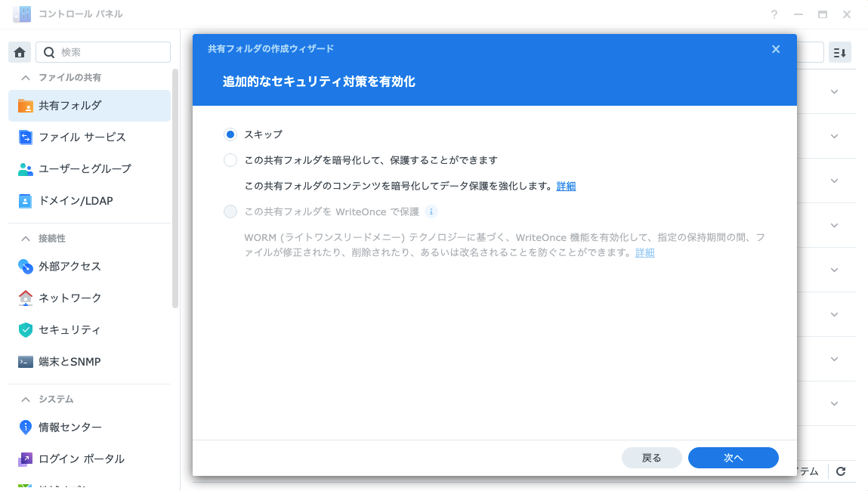The image size is (868, 491).
Task: Select the スキップ radio option
Action: point(230,134)
